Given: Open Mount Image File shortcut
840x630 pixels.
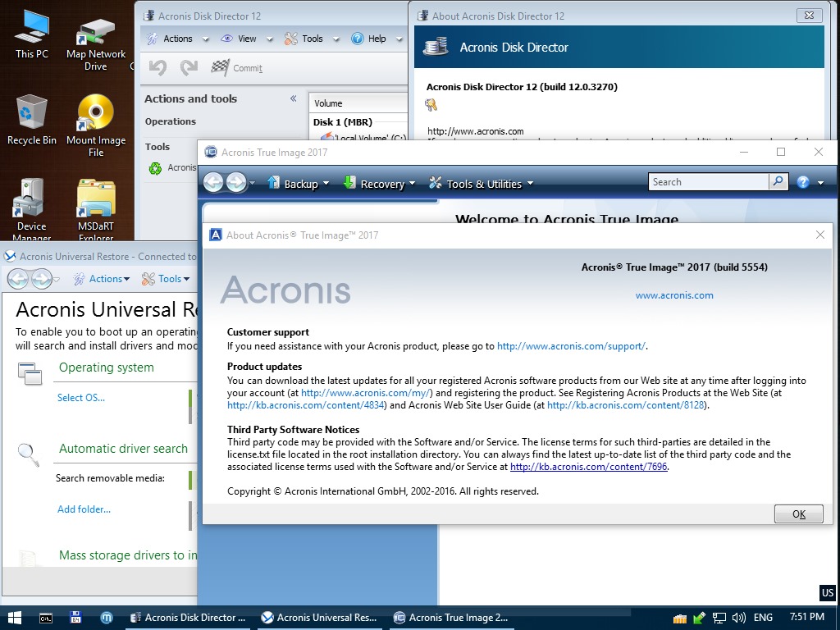Looking at the screenshot, I should pyautogui.click(x=96, y=126).
